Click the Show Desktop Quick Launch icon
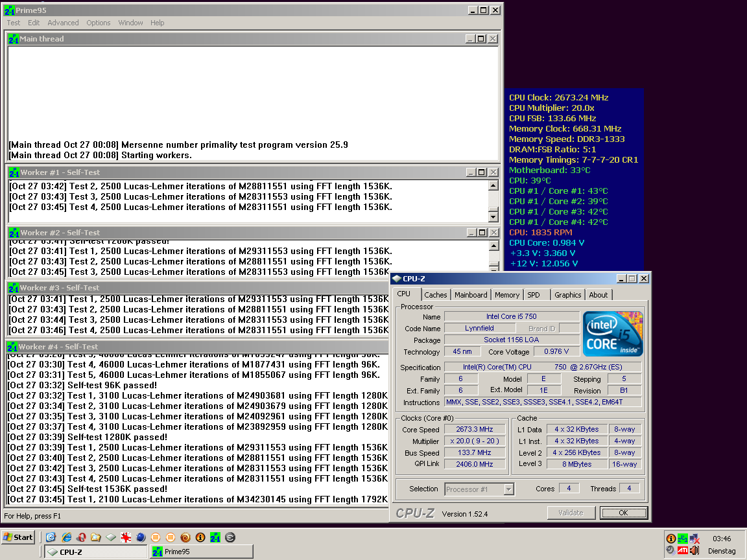 tap(51, 537)
